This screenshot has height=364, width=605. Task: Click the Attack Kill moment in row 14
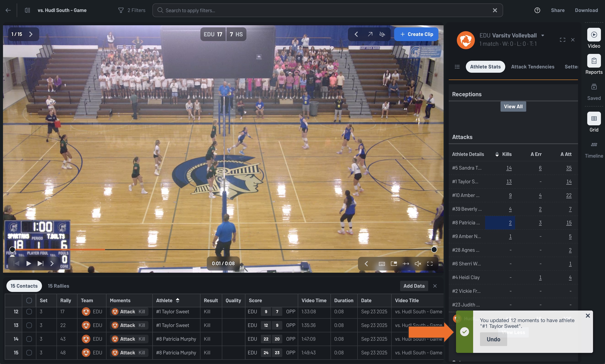[129, 339]
